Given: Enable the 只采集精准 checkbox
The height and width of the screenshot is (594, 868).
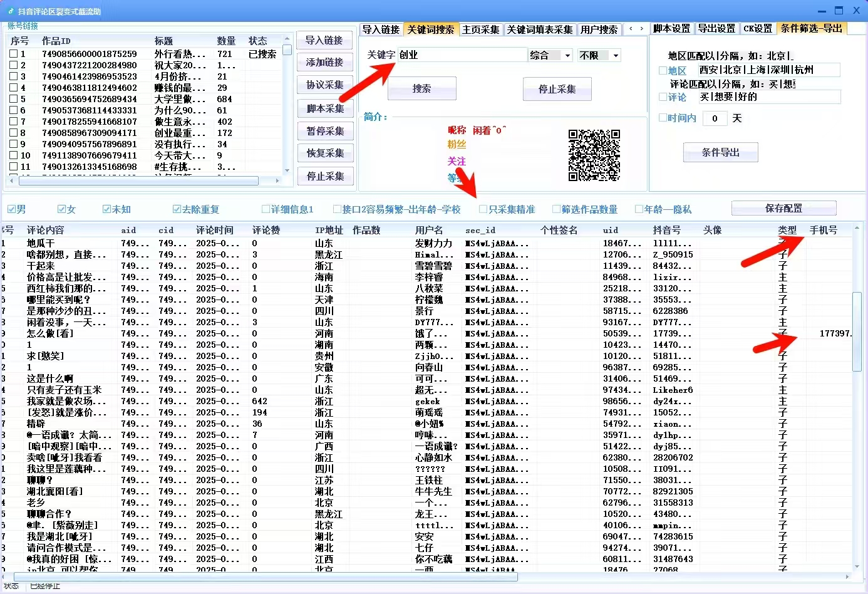Looking at the screenshot, I should (x=483, y=209).
